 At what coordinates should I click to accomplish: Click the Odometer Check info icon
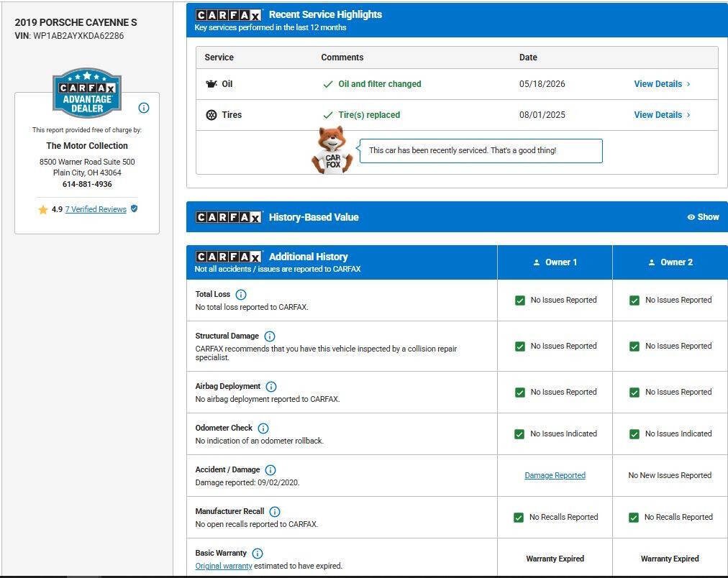(263, 428)
